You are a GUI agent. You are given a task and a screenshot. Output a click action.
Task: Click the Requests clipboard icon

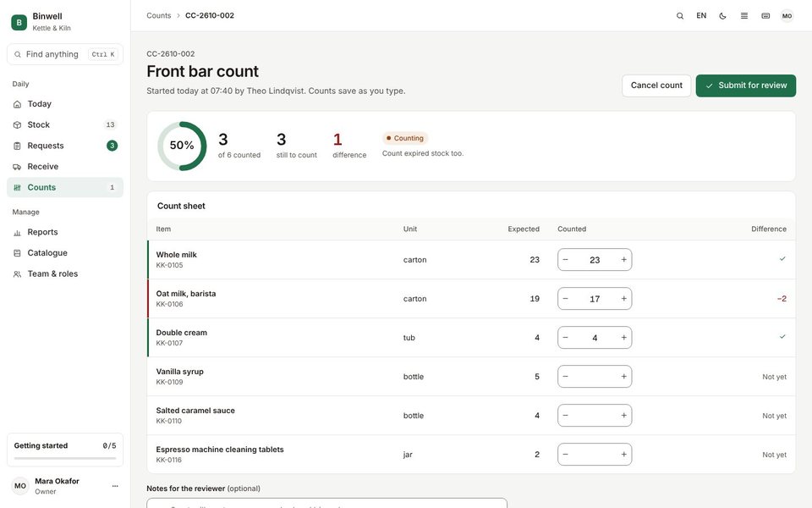tap(17, 146)
